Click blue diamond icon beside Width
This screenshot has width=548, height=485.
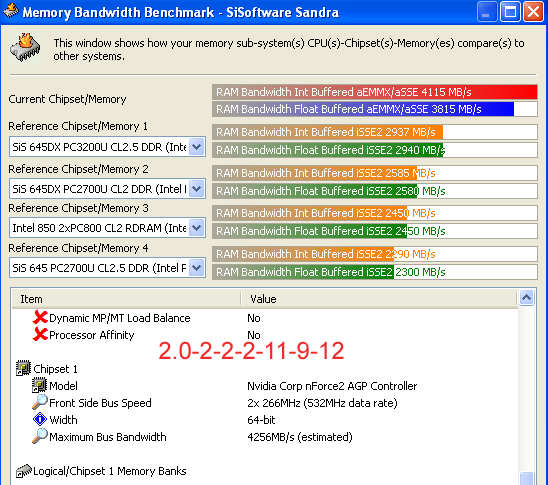coord(39,419)
